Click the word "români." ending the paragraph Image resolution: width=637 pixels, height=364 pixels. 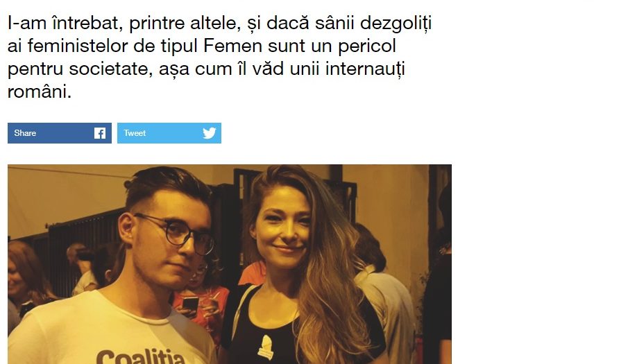[40, 92]
